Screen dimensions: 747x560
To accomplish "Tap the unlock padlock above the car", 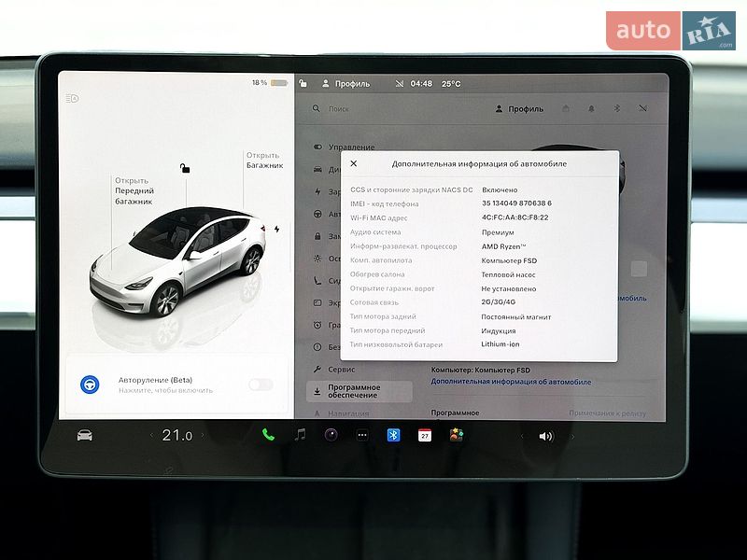I will point(185,168).
